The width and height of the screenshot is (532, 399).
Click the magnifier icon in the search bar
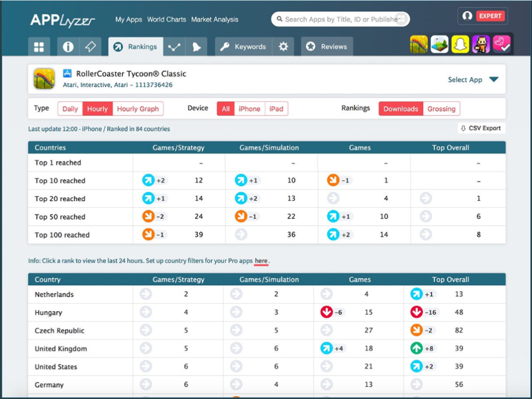[x=279, y=19]
